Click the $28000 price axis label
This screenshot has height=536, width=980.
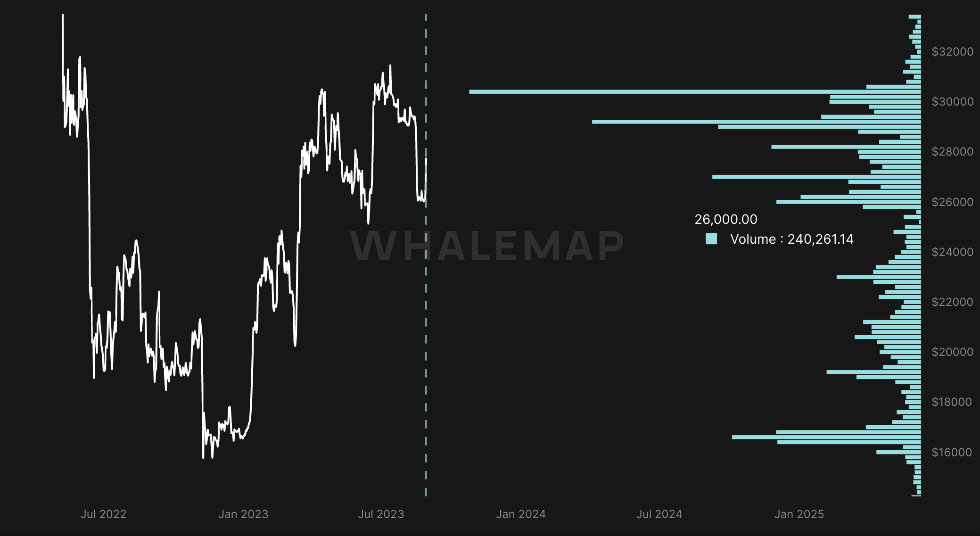[x=952, y=152]
